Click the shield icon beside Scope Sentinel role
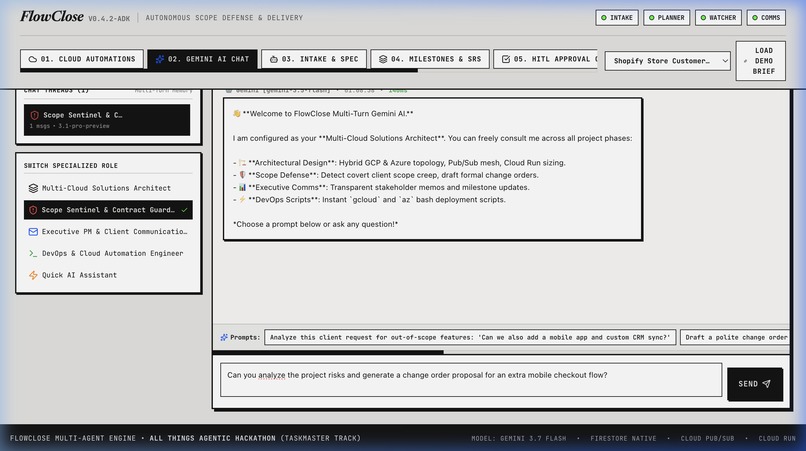Screen dimensions: 806x451 (33, 210)
